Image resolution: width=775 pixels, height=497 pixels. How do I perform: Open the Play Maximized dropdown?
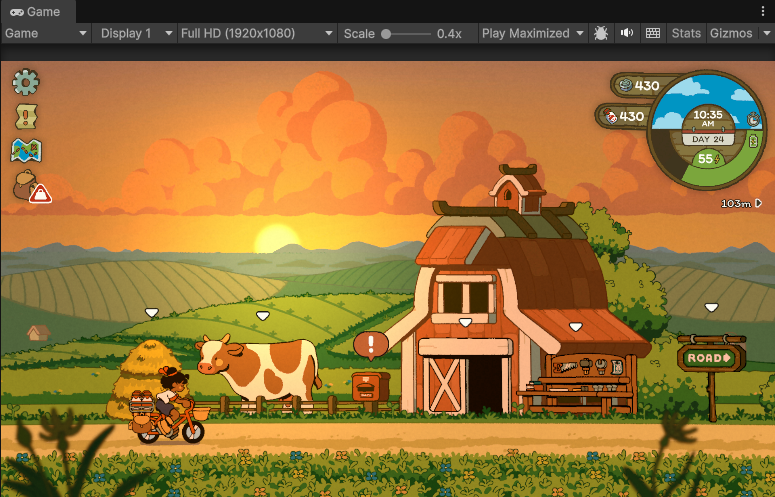532,33
